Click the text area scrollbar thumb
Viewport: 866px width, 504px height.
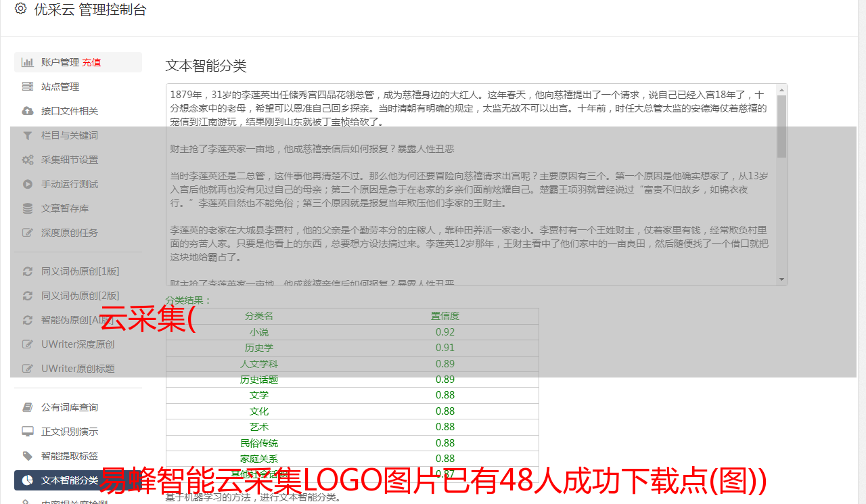(782, 126)
